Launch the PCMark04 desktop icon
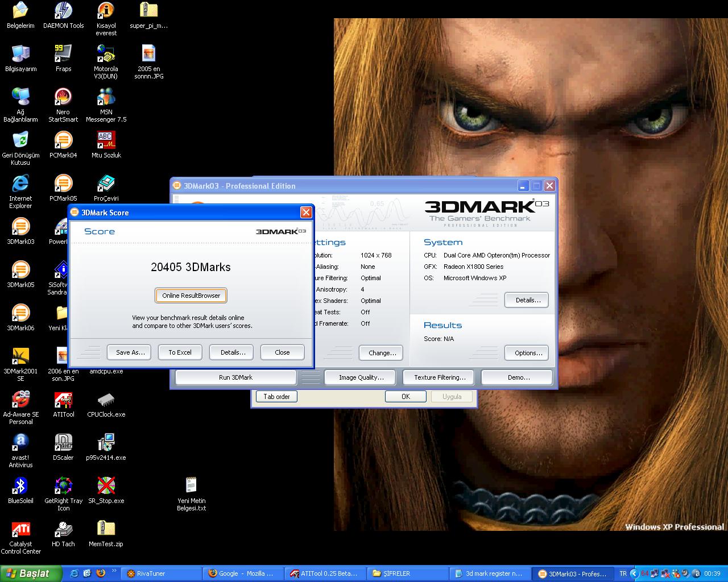 [x=63, y=145]
